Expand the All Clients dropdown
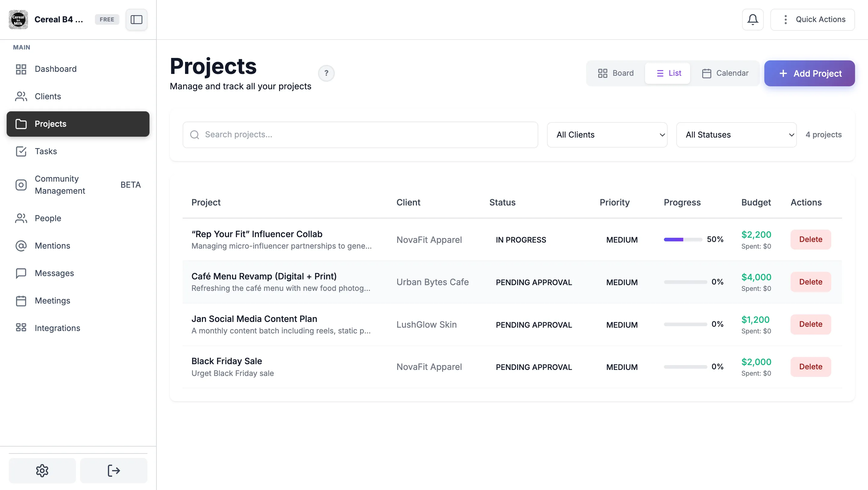The image size is (868, 490). coord(607,135)
